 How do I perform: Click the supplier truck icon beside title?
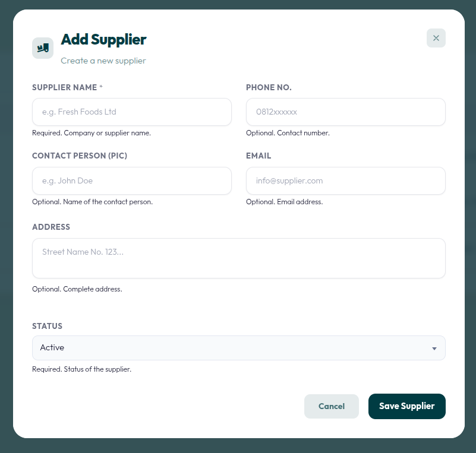click(x=43, y=48)
